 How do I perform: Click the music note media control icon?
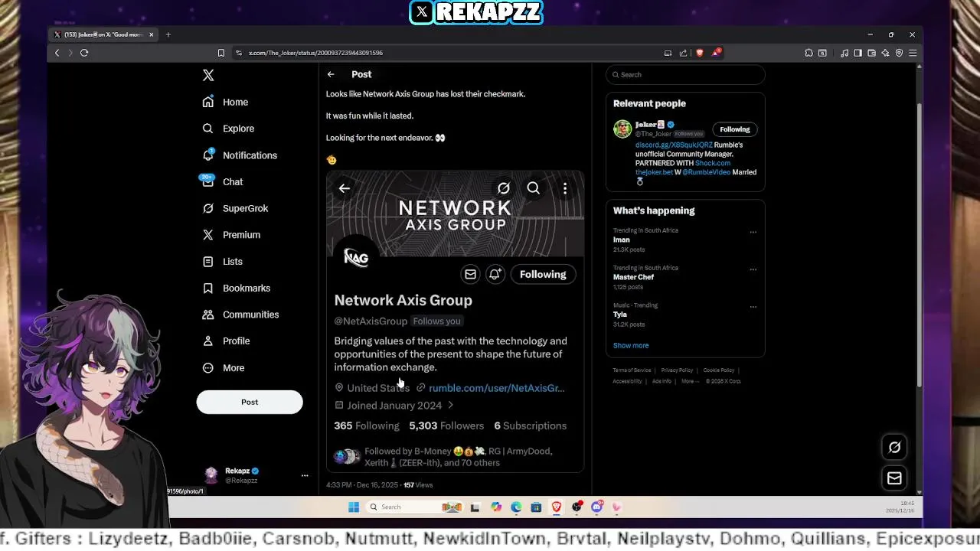pyautogui.click(x=844, y=53)
